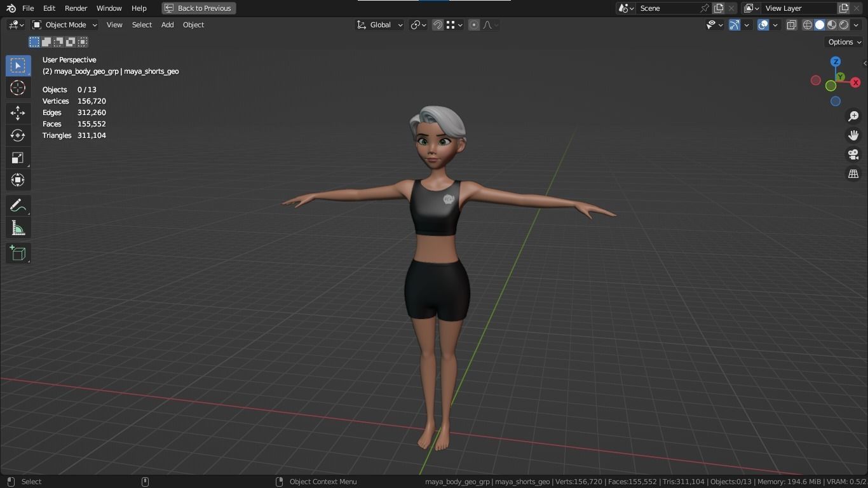Open snapping options dropdown
The width and height of the screenshot is (868, 488).
click(454, 25)
